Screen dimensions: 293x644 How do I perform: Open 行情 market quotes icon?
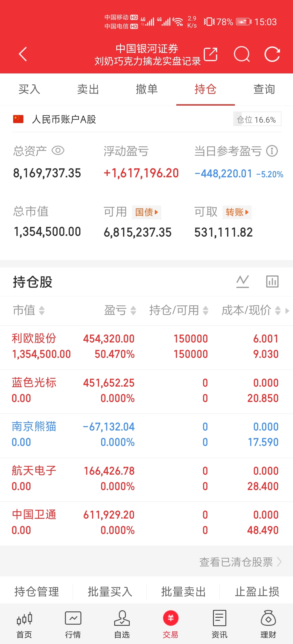(73, 618)
